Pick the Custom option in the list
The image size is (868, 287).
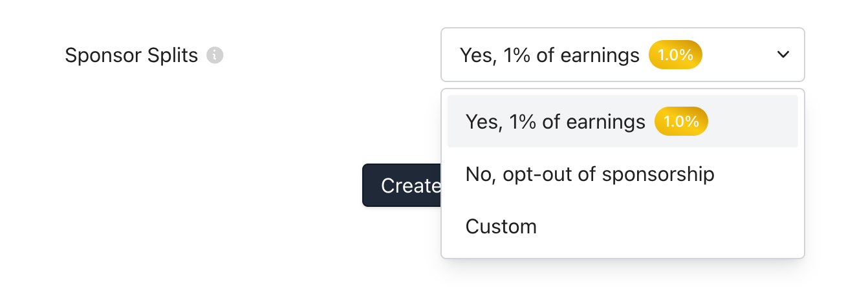tap(501, 227)
